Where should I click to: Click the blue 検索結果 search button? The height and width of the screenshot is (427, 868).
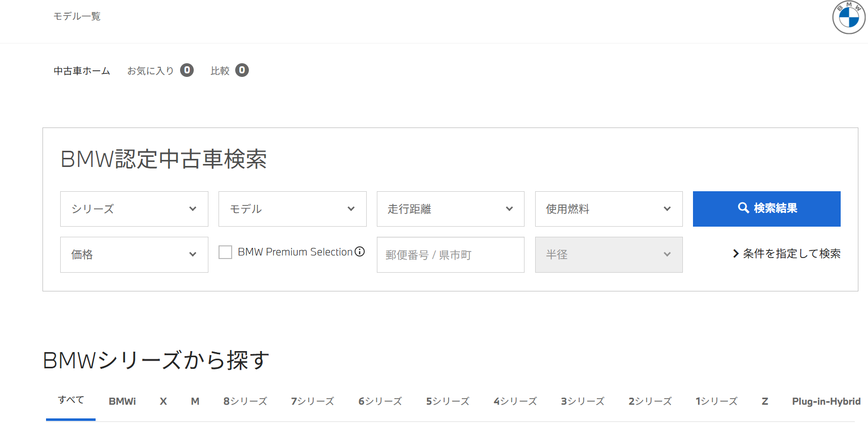tap(767, 209)
